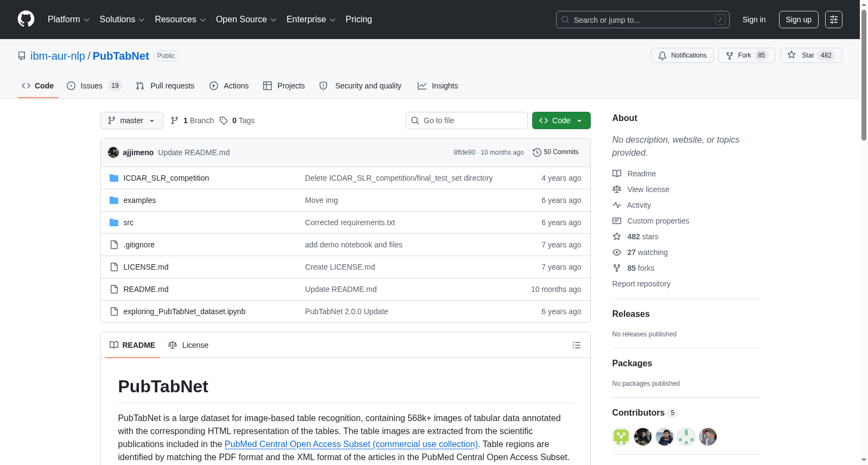Open the PubMed Central Open Access Subset link
This screenshot has width=868, height=465.
tap(351, 444)
